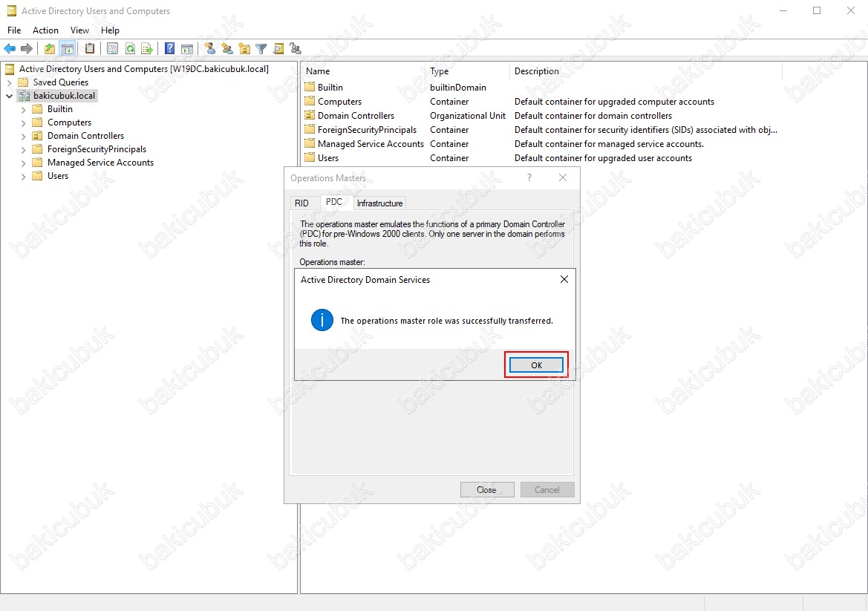Expand the Users node in the tree
The image size is (868, 611).
[x=23, y=177]
